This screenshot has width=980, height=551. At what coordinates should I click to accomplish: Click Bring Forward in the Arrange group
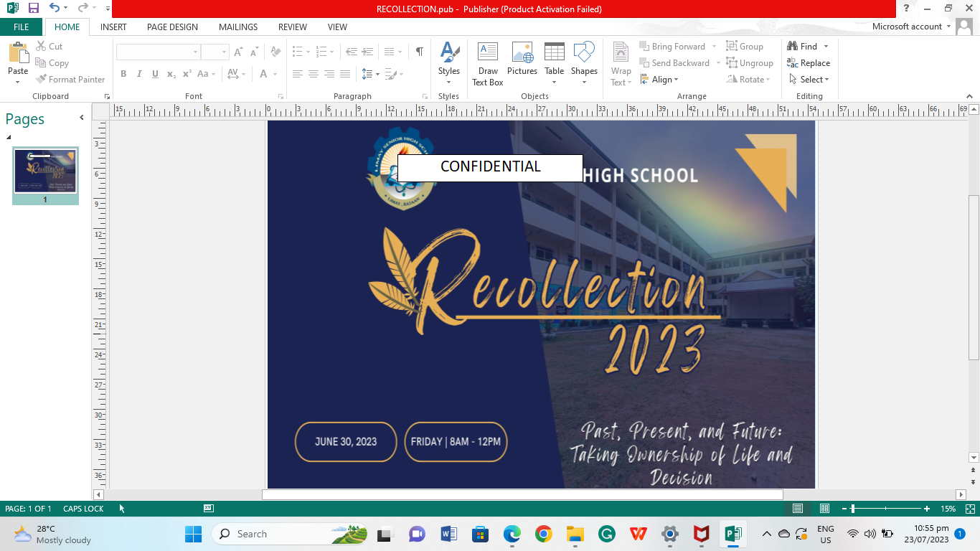[x=672, y=47]
